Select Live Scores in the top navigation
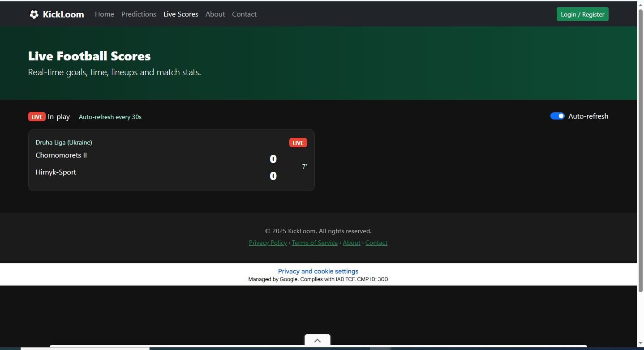 pyautogui.click(x=180, y=14)
